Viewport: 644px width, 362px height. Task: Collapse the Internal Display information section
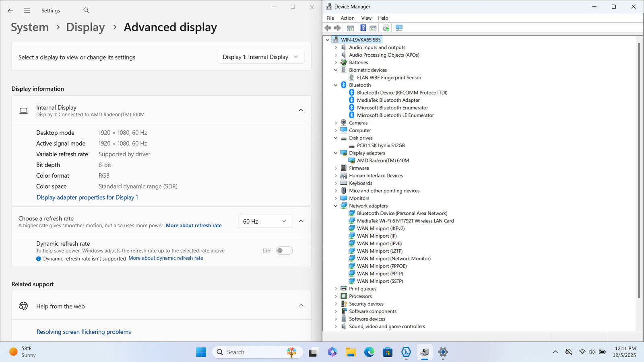[x=301, y=110]
